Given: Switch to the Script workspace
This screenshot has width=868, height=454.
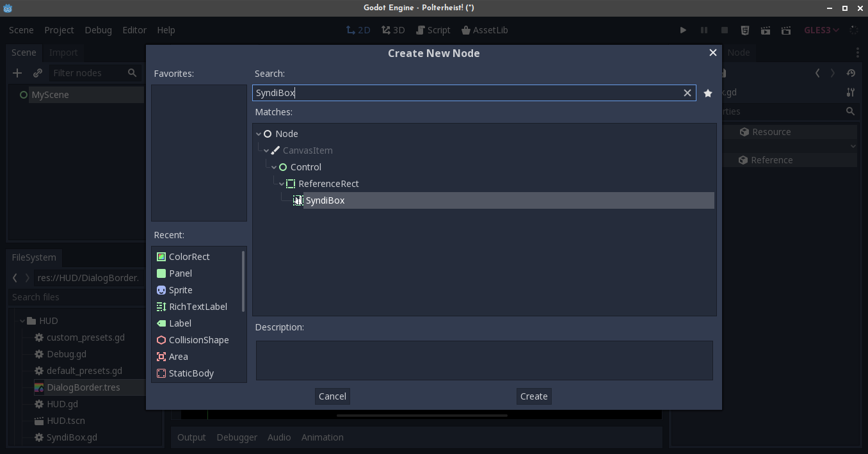Looking at the screenshot, I should 433,30.
